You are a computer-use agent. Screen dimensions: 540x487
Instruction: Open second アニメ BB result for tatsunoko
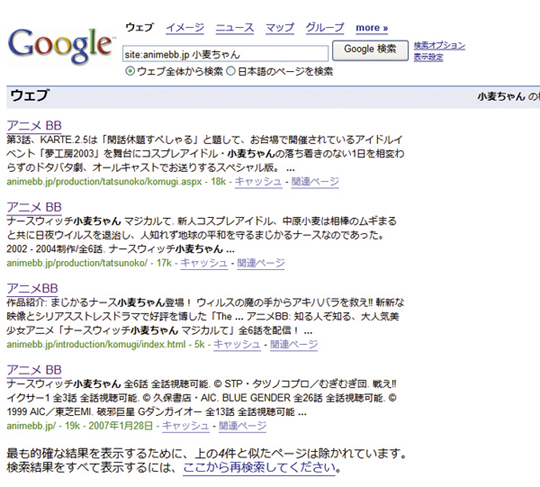point(34,207)
